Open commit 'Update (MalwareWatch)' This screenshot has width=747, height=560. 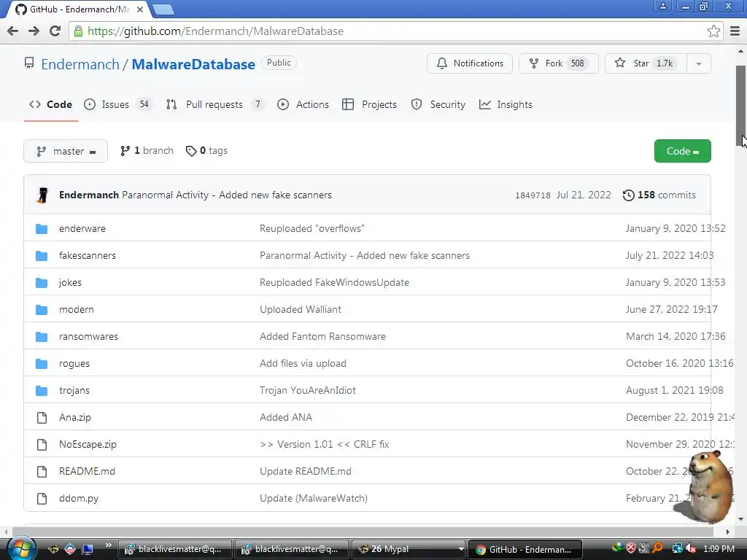pyautogui.click(x=314, y=499)
